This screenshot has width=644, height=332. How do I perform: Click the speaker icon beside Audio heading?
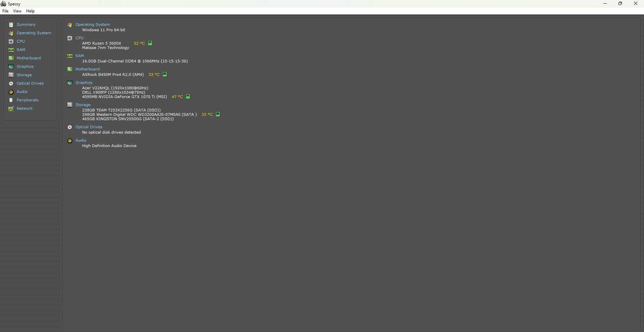click(70, 141)
